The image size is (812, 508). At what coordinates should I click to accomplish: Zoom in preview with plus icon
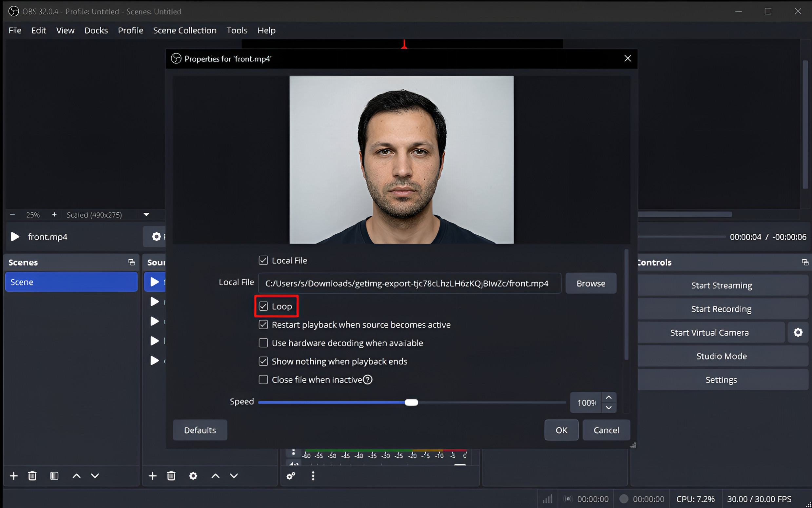54,215
